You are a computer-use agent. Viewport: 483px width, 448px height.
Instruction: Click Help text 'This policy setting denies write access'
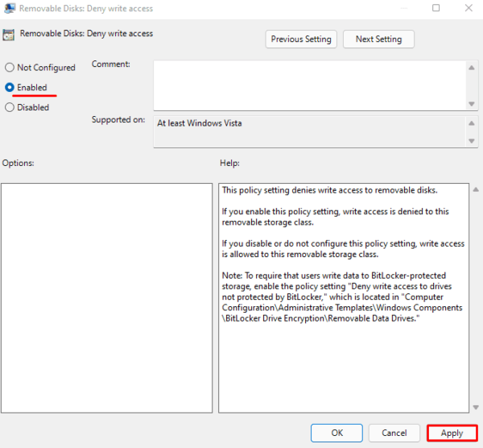(329, 190)
